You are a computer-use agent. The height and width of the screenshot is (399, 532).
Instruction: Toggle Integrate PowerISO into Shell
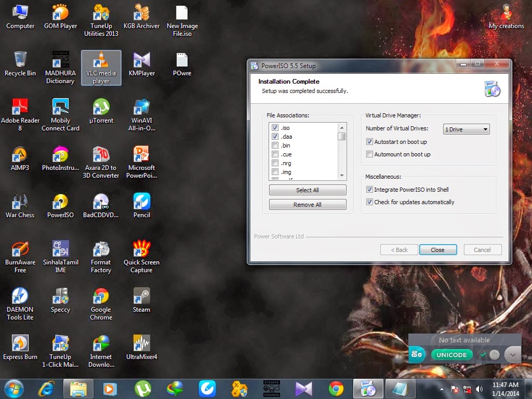coord(369,189)
